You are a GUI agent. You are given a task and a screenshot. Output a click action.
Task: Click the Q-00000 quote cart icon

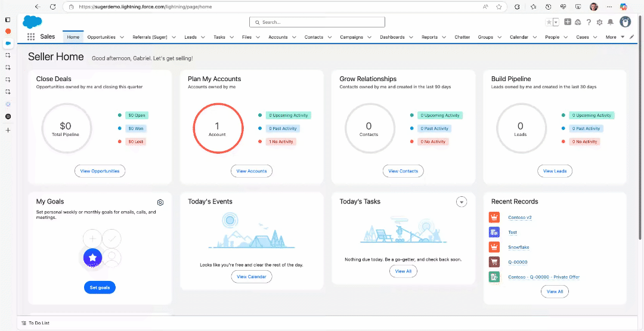(494, 262)
